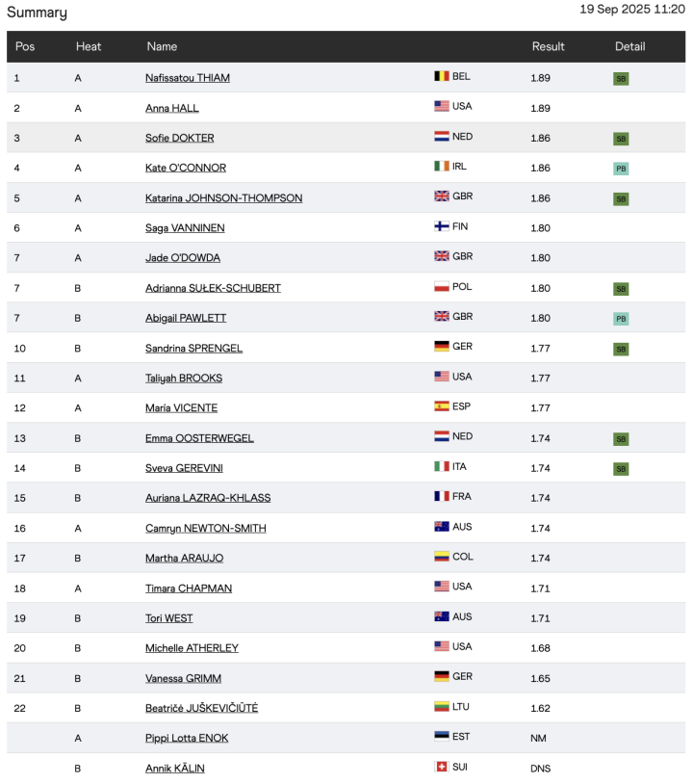
Task: Select the Poland flag for Adrianna SULEK-SCHUBERT
Action: click(442, 286)
